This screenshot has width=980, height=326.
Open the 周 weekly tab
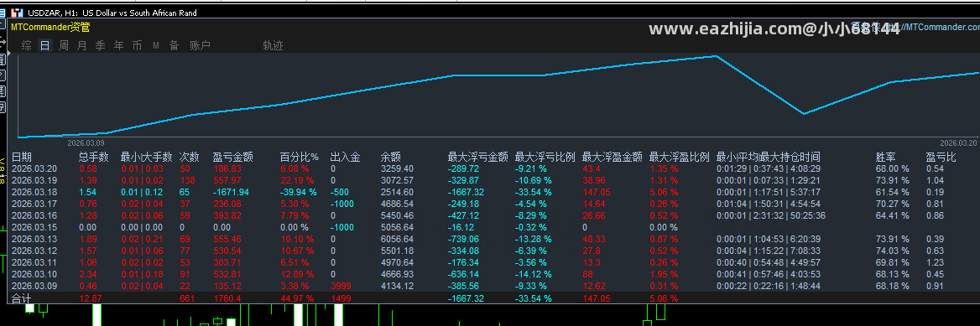point(63,45)
